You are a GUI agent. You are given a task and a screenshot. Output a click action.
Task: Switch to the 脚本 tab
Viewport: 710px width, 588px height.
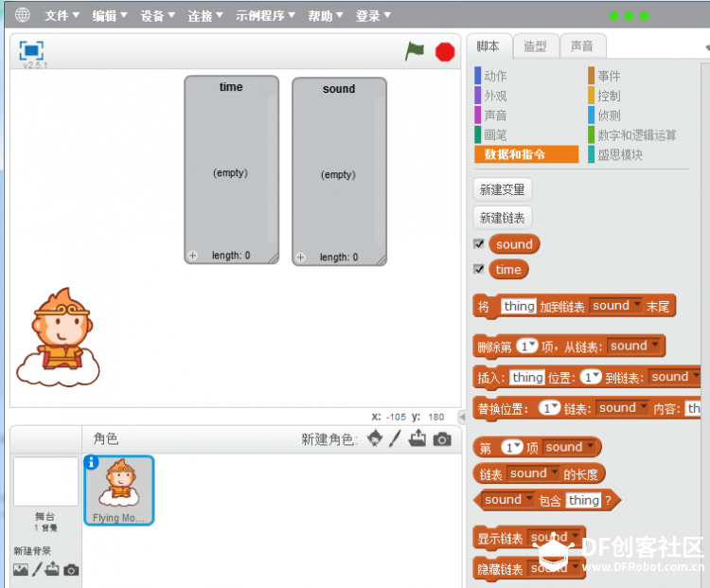pos(489,46)
